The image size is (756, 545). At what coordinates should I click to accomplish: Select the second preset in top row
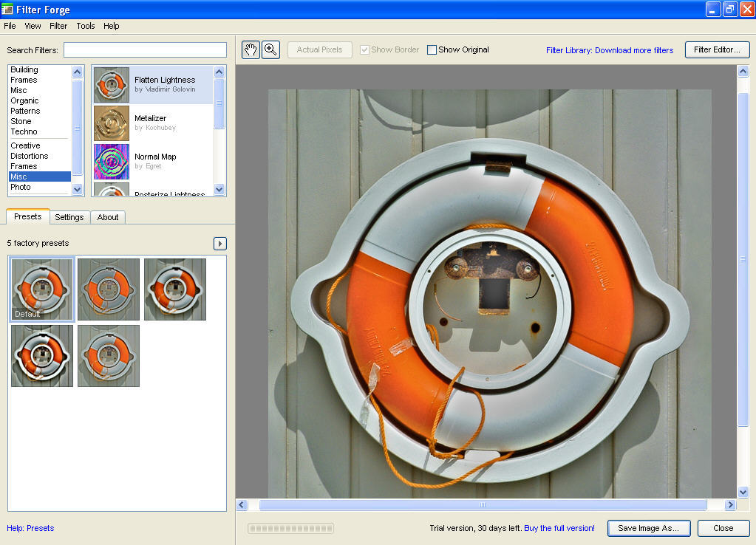pyautogui.click(x=109, y=289)
